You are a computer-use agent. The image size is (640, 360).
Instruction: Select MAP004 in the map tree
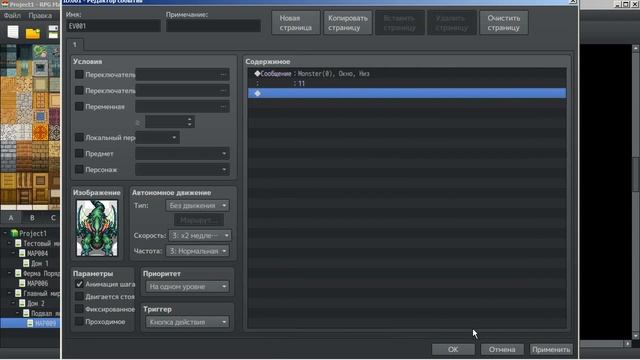38,253
